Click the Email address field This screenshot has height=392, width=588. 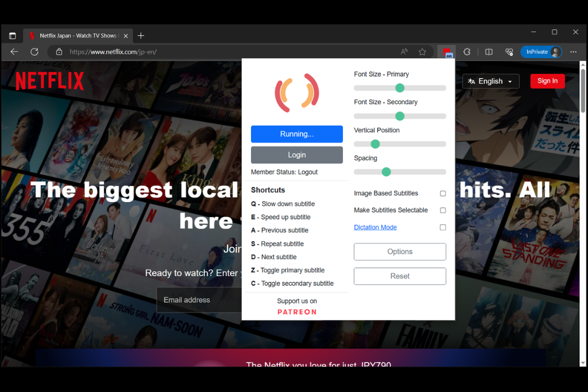(199, 300)
